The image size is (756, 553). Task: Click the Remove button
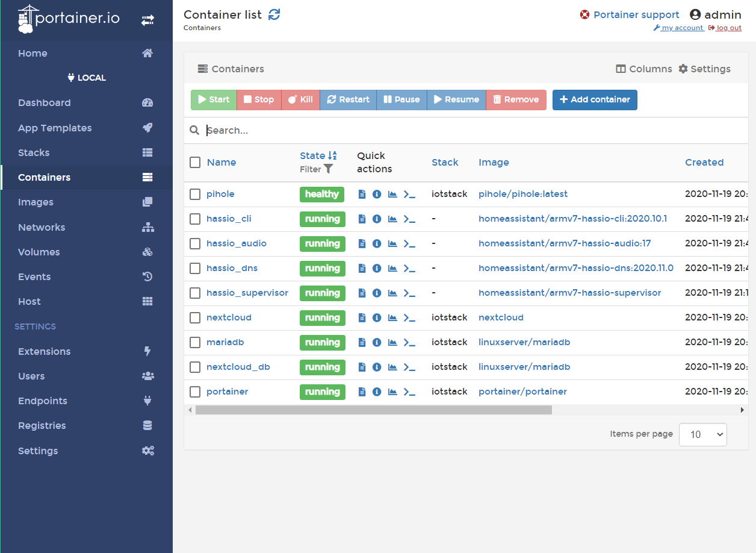516,100
